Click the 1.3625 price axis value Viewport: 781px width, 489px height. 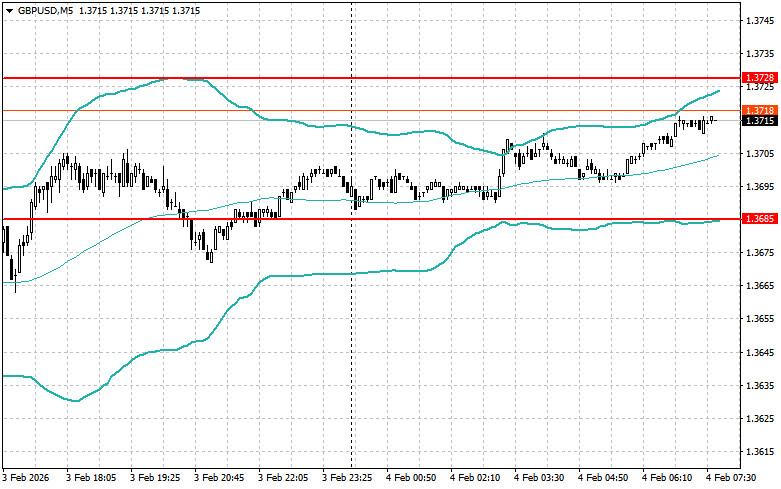point(761,419)
